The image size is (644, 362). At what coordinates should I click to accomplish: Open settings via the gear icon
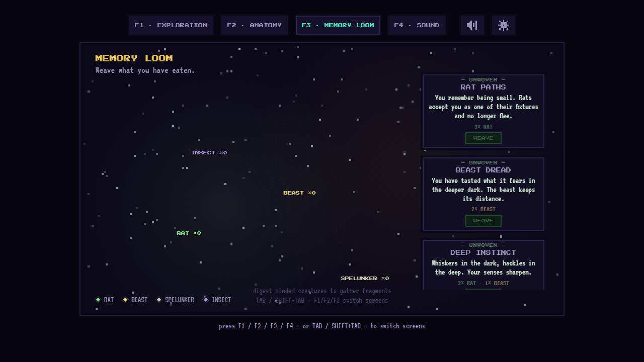(x=504, y=25)
